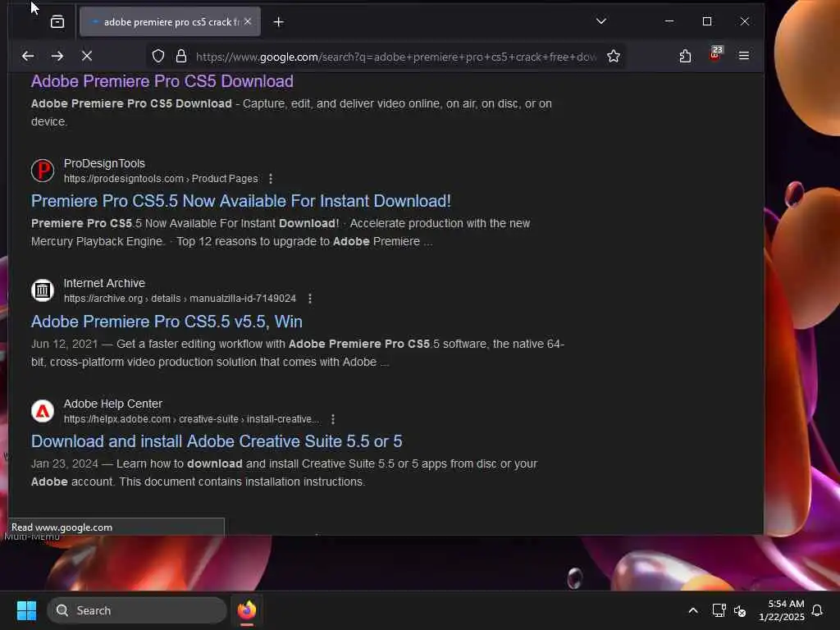This screenshot has width=840, height=630.
Task: Click the helpx.adobe.com creative-suite URL
Action: [x=191, y=419]
